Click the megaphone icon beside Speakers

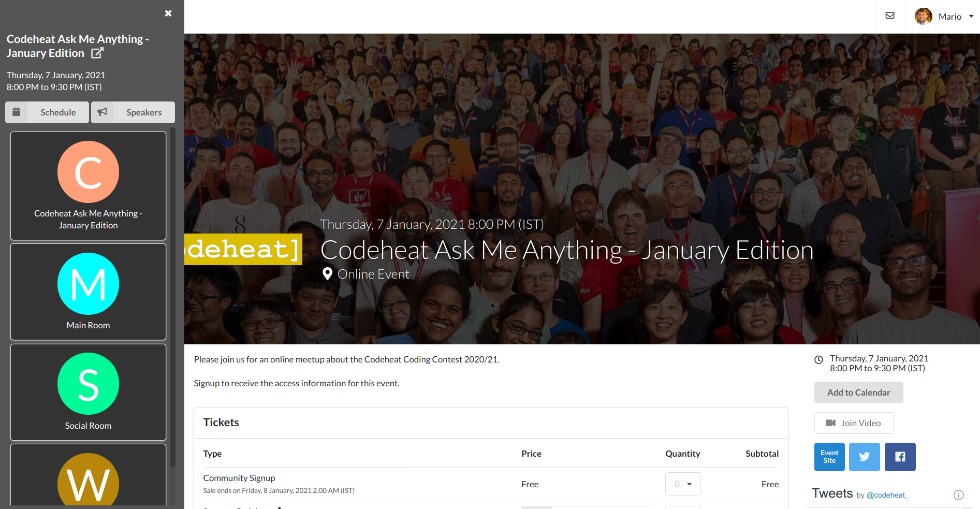tap(102, 112)
